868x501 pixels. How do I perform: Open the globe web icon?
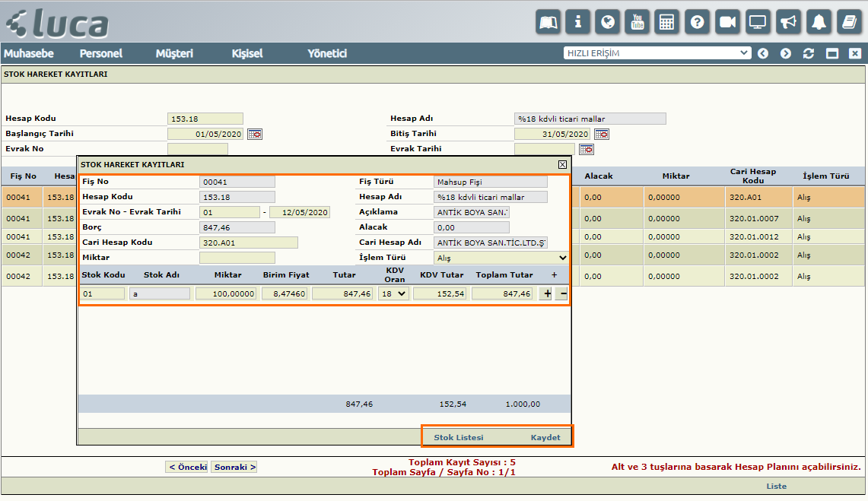(608, 22)
